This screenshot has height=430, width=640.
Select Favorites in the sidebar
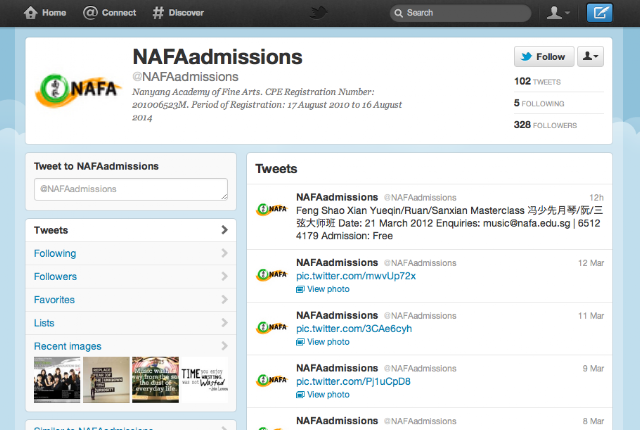(x=131, y=300)
